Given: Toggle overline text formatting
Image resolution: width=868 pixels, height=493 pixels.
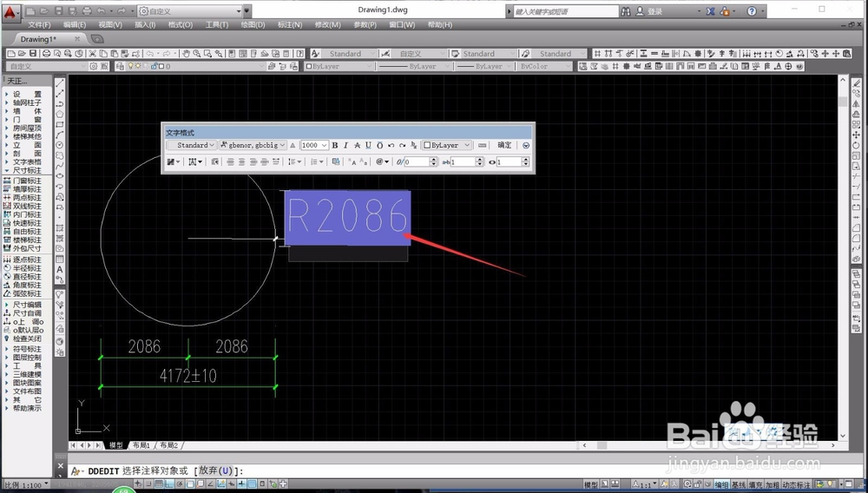Looking at the screenshot, I should 380,145.
